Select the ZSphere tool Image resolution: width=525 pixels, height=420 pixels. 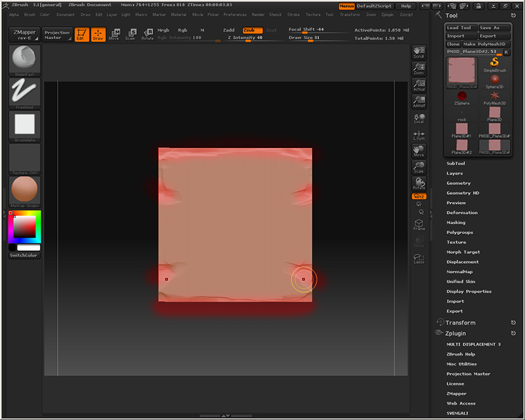point(462,98)
